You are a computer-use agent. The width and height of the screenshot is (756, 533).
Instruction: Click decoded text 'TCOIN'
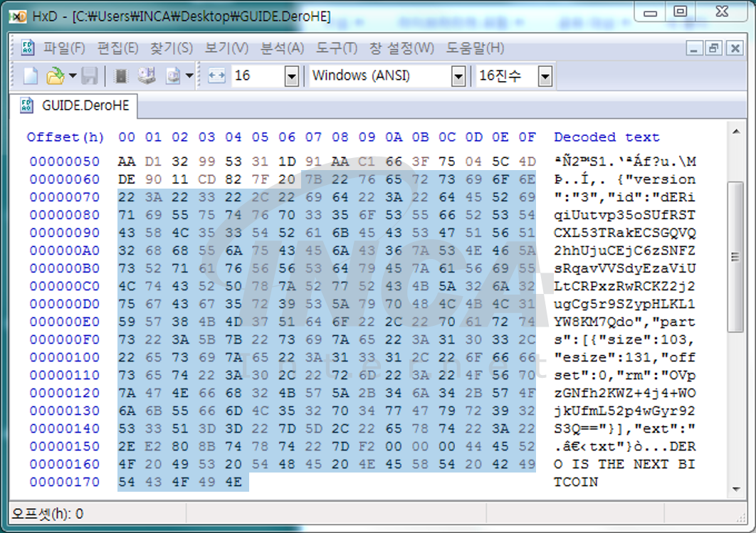click(576, 482)
